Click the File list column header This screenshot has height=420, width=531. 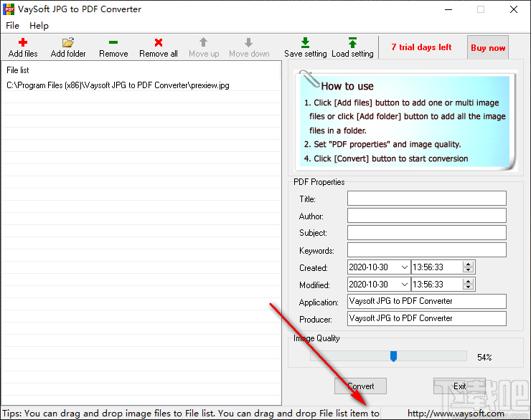141,70
